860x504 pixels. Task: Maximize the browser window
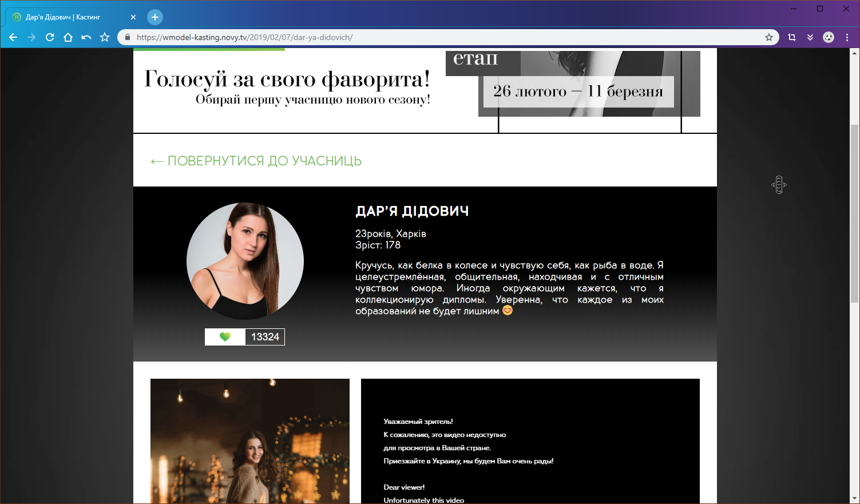[x=820, y=9]
